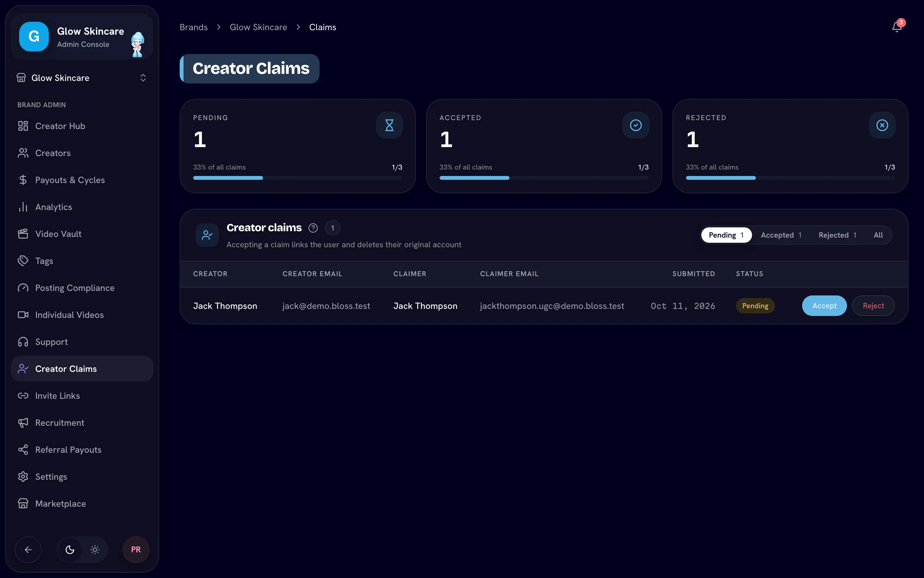Go back using the arrow button
Screen dimensions: 924x578
[x=28, y=550]
